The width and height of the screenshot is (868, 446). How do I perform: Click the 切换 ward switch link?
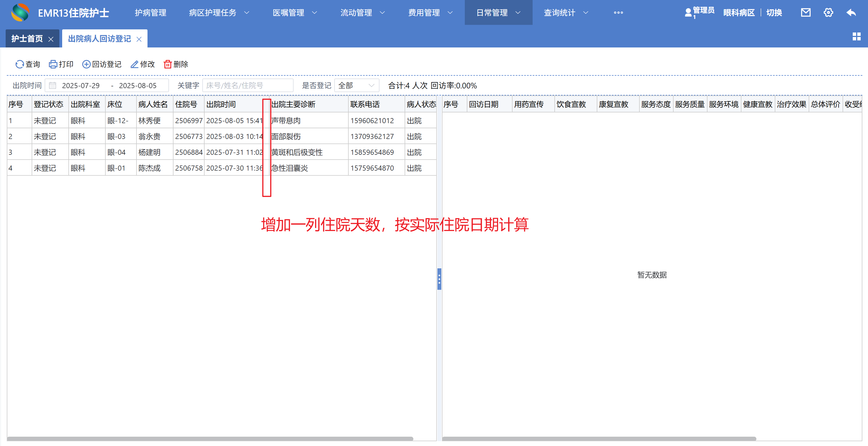774,12
